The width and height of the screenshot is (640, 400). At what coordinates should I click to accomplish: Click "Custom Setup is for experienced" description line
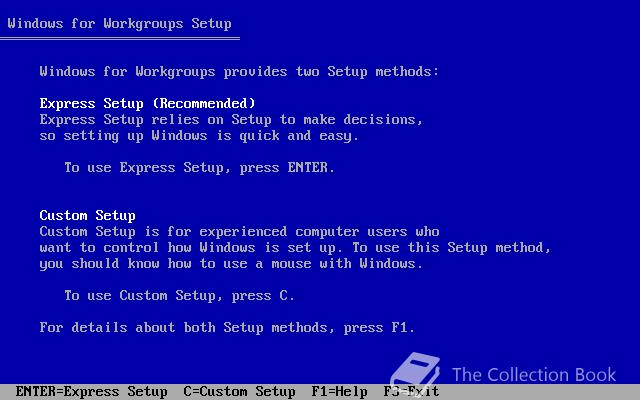(239, 231)
